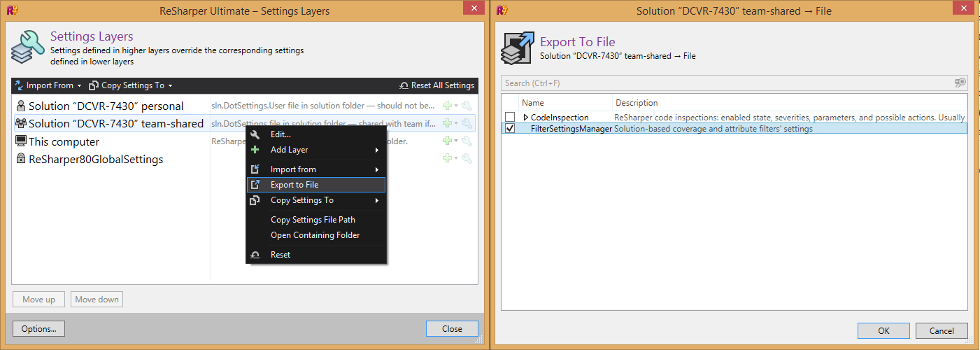Click the Export To File header icon
Image resolution: width=980 pixels, height=350 pixels.
pos(519,48)
